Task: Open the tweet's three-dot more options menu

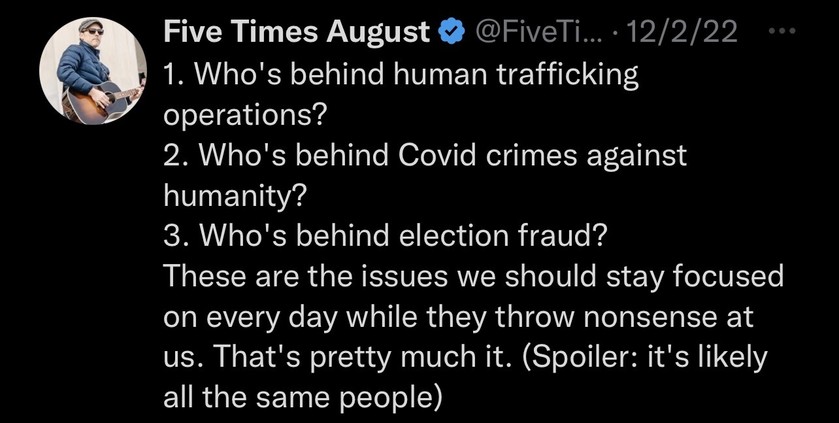Action: point(783,32)
